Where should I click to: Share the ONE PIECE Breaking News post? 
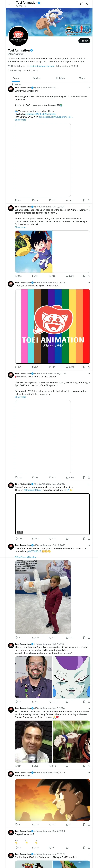coord(89,477)
